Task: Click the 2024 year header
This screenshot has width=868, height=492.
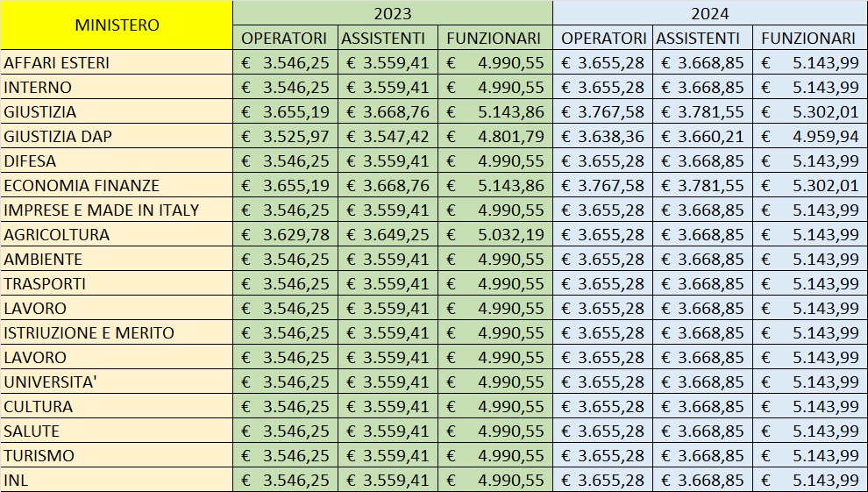Action: click(x=710, y=13)
